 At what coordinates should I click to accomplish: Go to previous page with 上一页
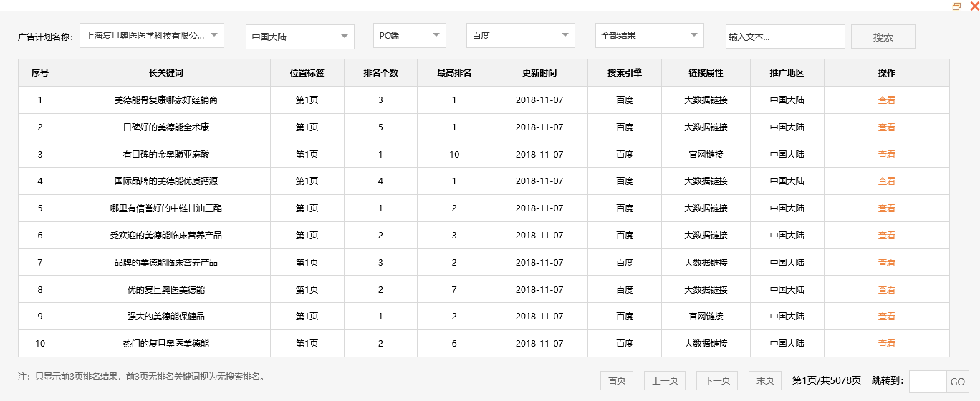point(665,381)
